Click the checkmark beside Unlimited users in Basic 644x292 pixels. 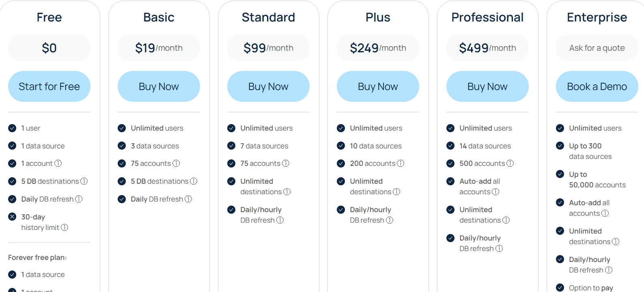pos(121,128)
